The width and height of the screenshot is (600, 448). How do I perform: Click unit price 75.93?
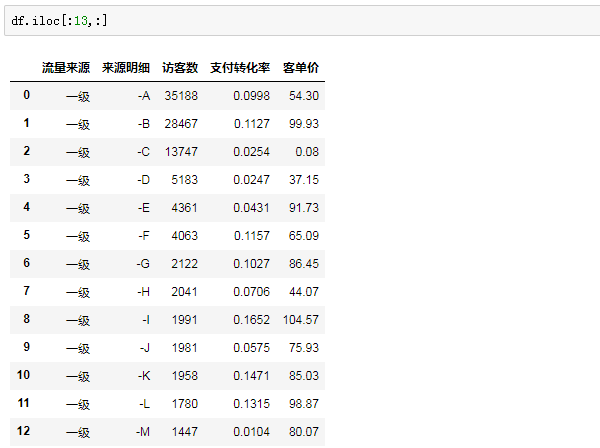(x=304, y=348)
